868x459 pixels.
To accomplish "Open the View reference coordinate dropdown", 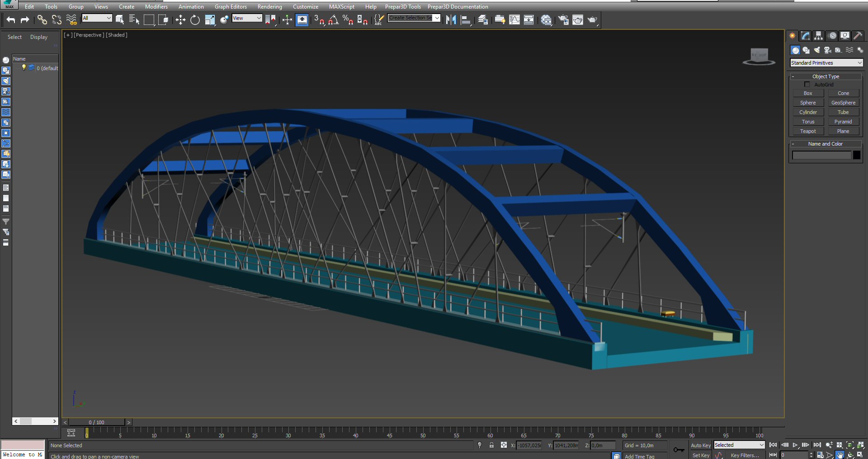I will (247, 18).
